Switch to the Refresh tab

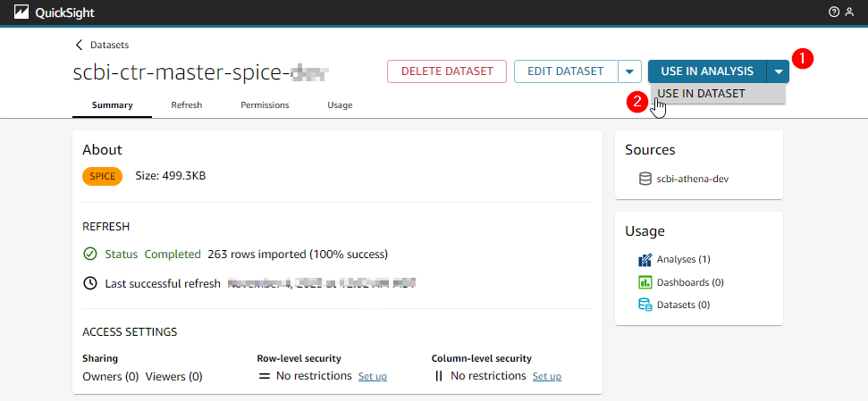coord(187,105)
